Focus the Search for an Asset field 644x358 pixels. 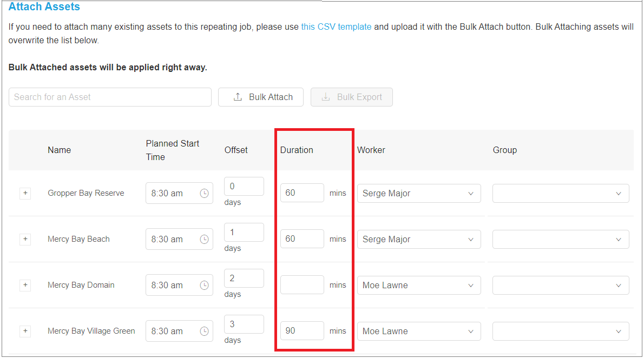click(x=110, y=97)
